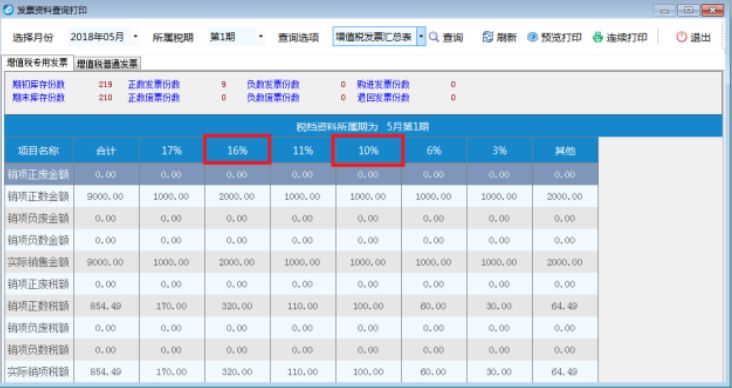Image resolution: width=732 pixels, height=388 pixels.
Task: Click the app icon in title bar
Action: click(x=8, y=10)
